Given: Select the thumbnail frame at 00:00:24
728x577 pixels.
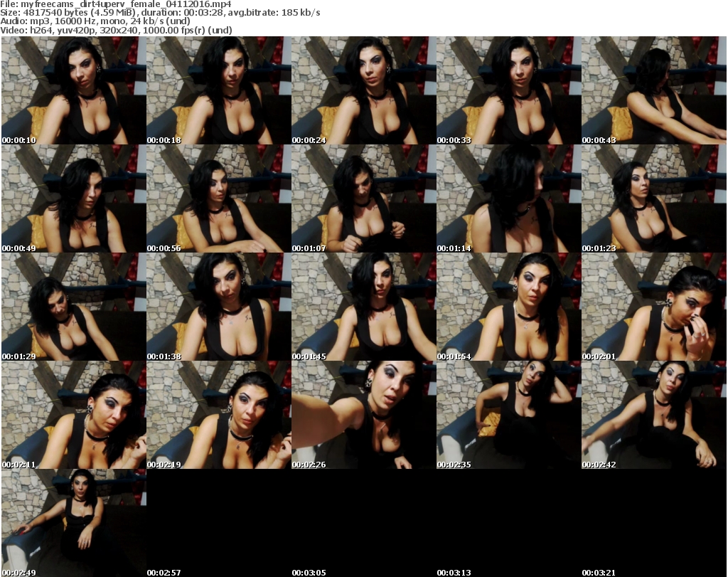Looking at the screenshot, I should coord(363,90).
